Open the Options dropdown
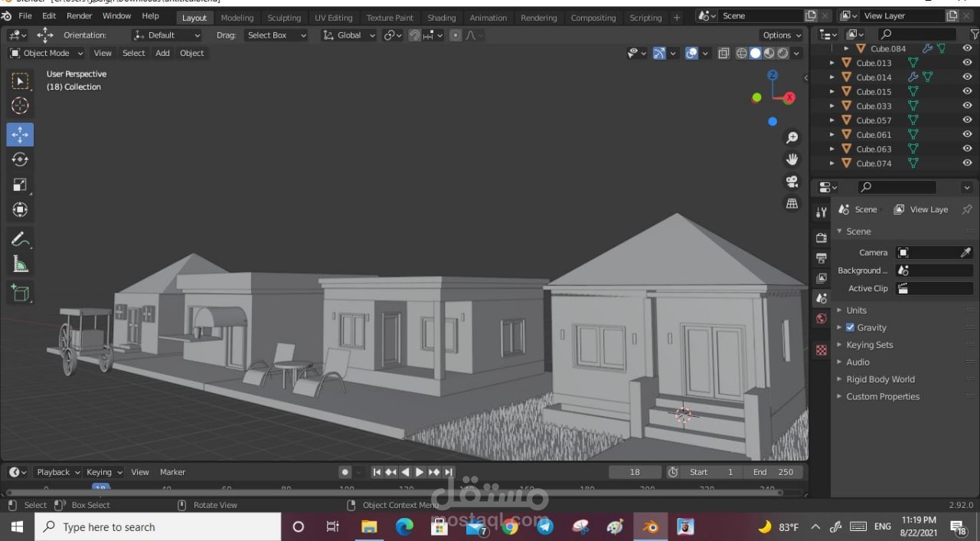The height and width of the screenshot is (541, 980). [782, 35]
